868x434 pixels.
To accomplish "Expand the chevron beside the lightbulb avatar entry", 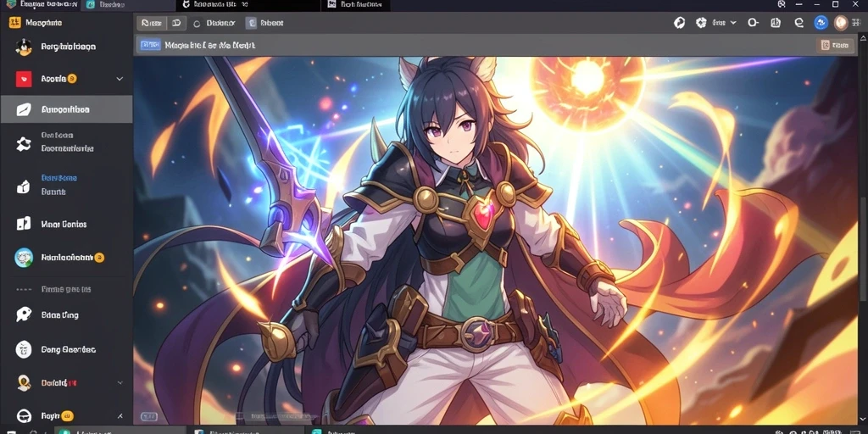I will pyautogui.click(x=120, y=382).
